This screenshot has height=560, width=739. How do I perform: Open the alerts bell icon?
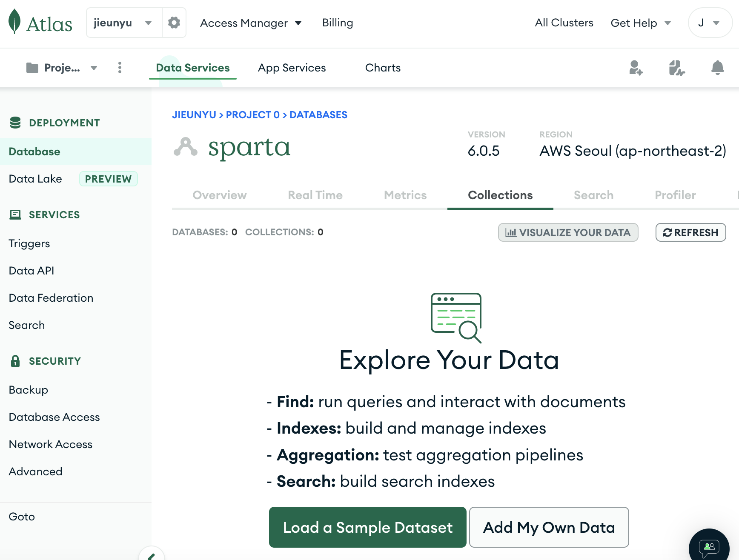pyautogui.click(x=718, y=68)
